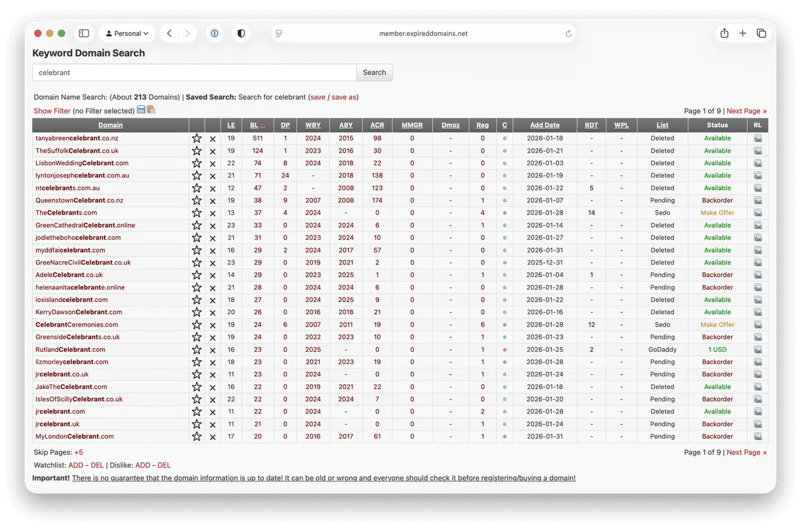Dislike ntcelebrants.com.au with X icon
This screenshot has width=801, height=532.
click(x=213, y=188)
